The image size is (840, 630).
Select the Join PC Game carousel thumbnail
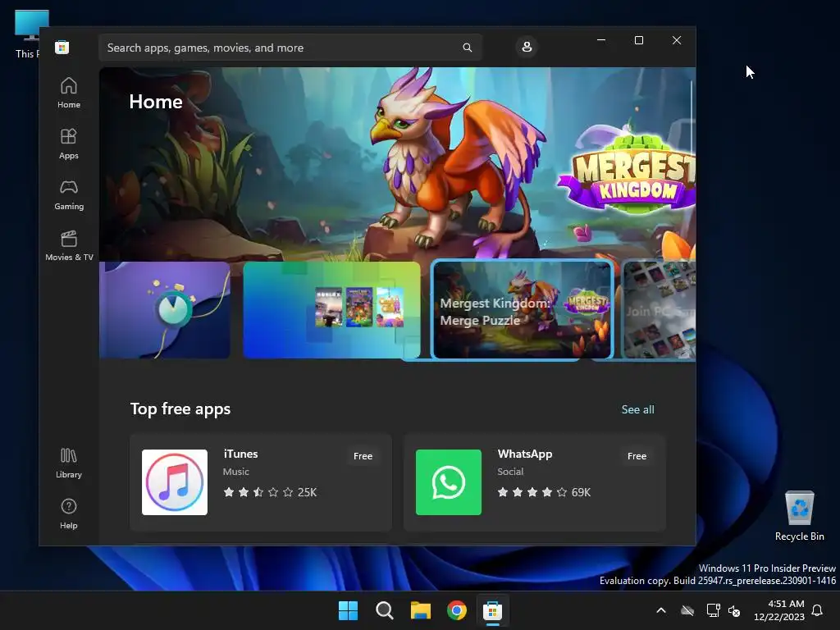[x=660, y=310]
